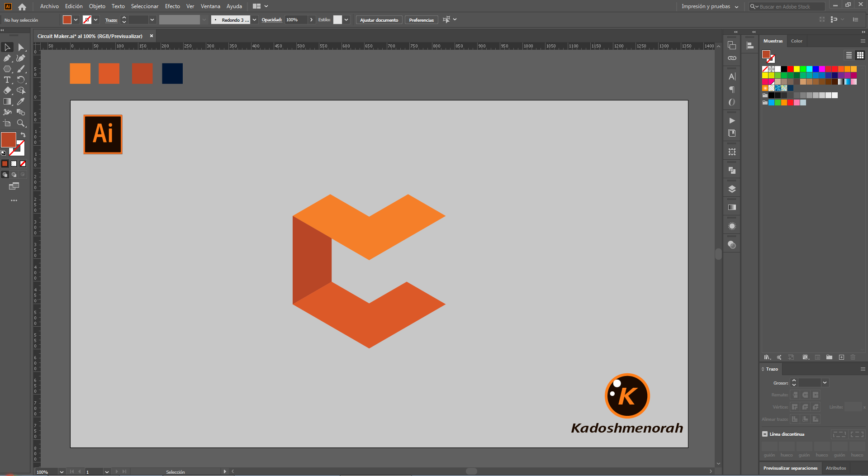
Task: Select the Polygon shape tool
Action: [7, 69]
